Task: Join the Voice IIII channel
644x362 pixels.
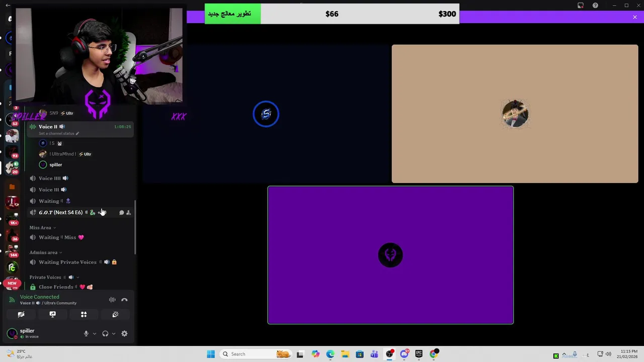Action: tap(80, 178)
